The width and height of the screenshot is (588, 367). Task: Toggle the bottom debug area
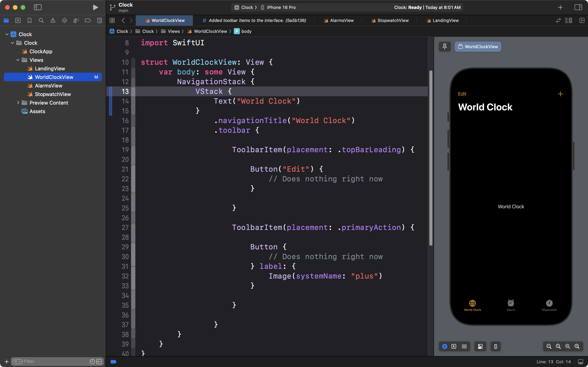pos(580,362)
